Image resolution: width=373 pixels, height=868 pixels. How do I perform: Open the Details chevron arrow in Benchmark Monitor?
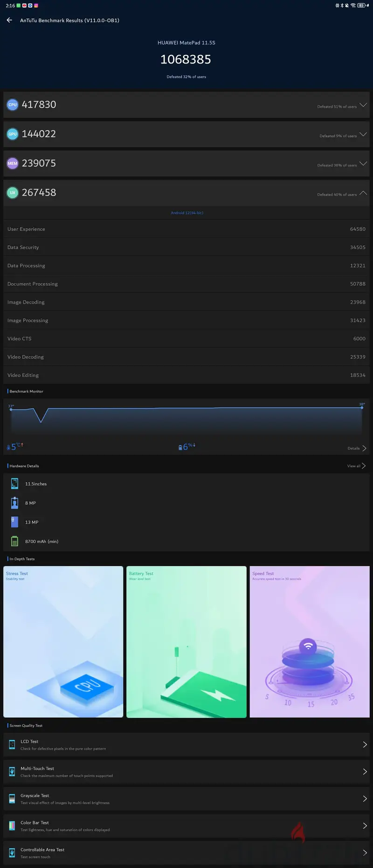(x=364, y=448)
